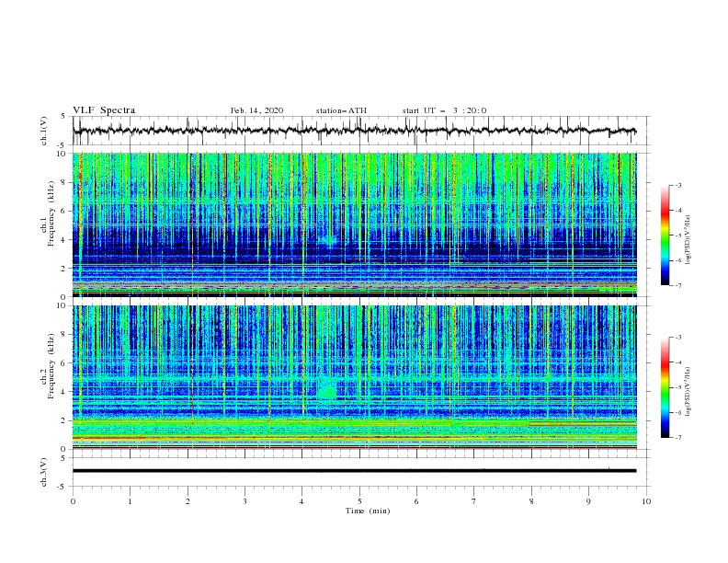Click the "ch.3(V)" axis label
This screenshot has height=563, width=728.
coord(44,472)
